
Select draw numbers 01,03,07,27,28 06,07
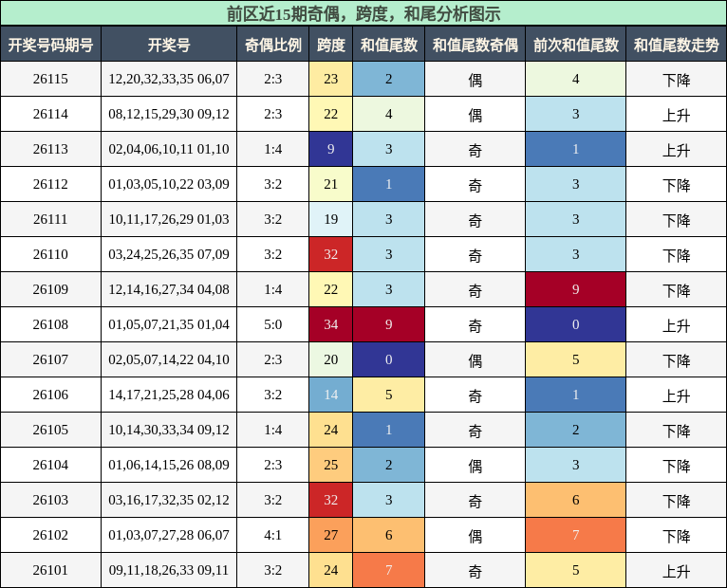(169, 535)
